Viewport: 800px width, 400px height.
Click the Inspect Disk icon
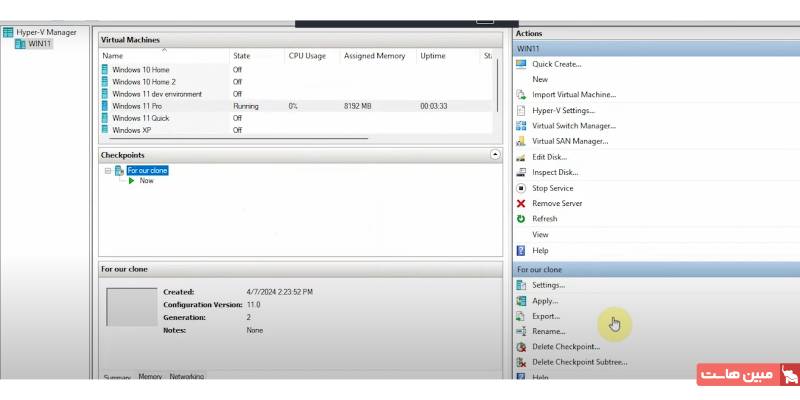coord(521,172)
